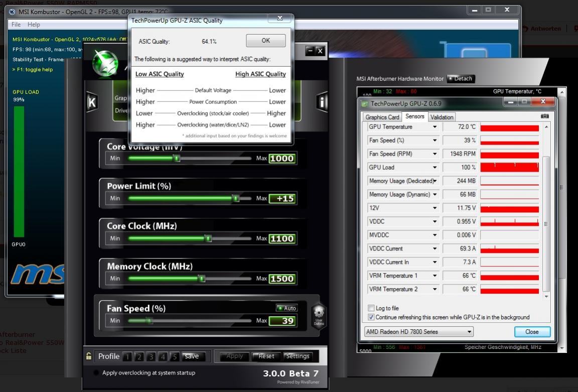This screenshot has height=392, width=578.
Task: Click the Core Clock value field showing 1100
Action: click(282, 238)
